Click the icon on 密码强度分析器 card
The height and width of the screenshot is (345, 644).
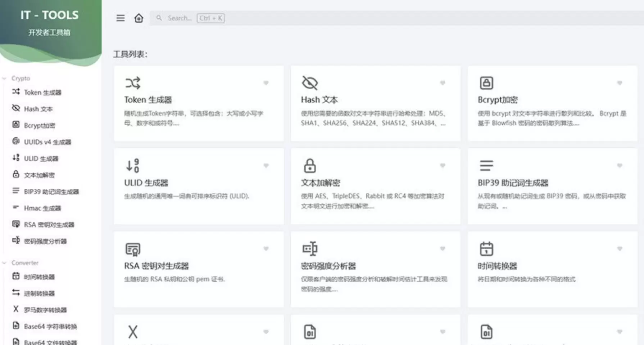pos(310,248)
